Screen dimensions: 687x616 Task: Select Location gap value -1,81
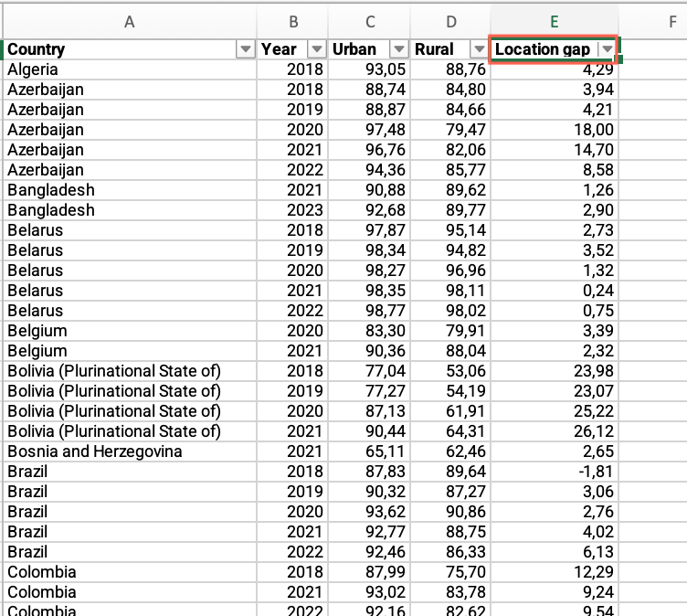[x=555, y=472]
